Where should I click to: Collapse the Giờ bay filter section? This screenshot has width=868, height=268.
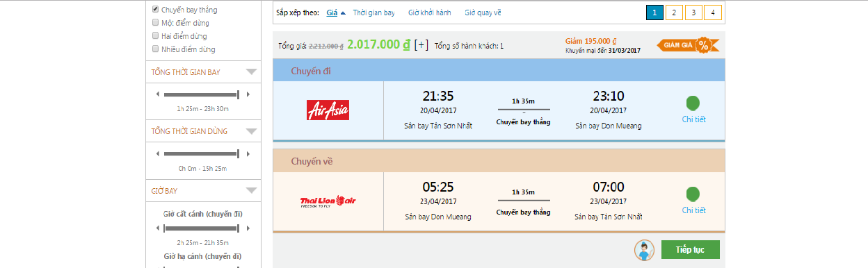pos(252,190)
